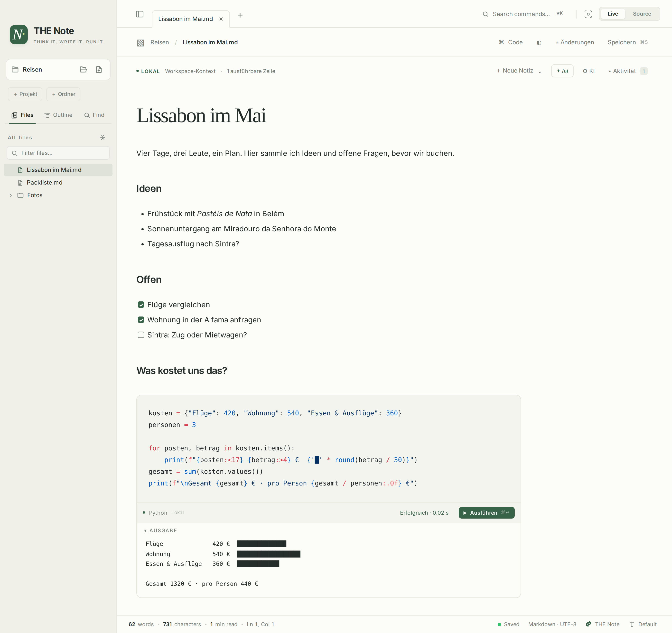The height and width of the screenshot is (633, 672).
Task: Check Sintra: Zug oder Mietwagen?
Action: coord(141,335)
